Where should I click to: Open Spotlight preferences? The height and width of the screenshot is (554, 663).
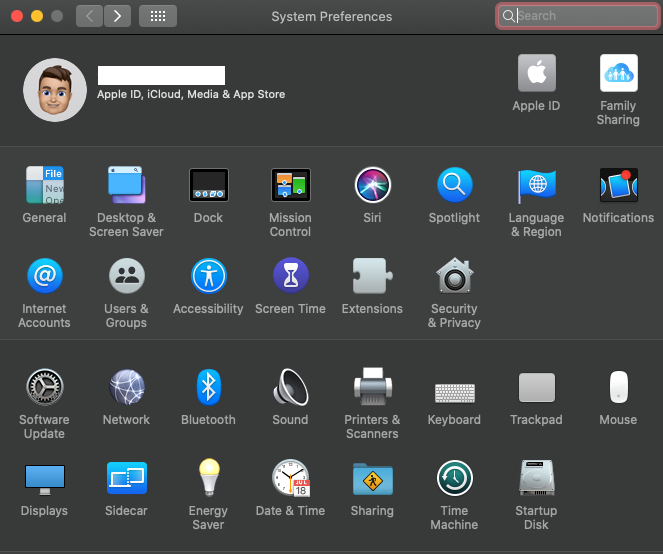pos(455,185)
